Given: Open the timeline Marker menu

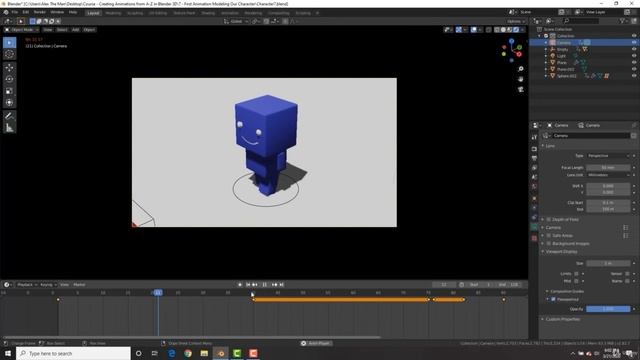Looking at the screenshot, I should [79, 285].
